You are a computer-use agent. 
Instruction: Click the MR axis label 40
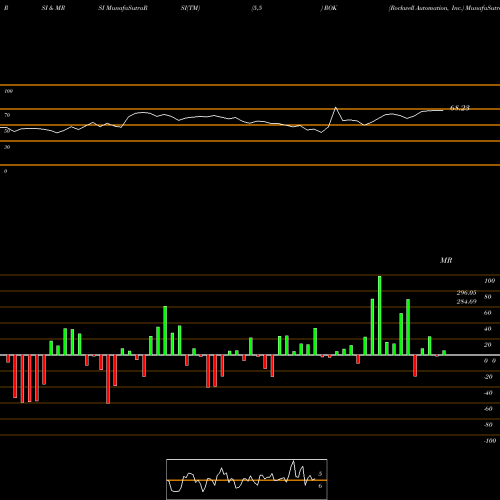pyautogui.click(x=488, y=329)
